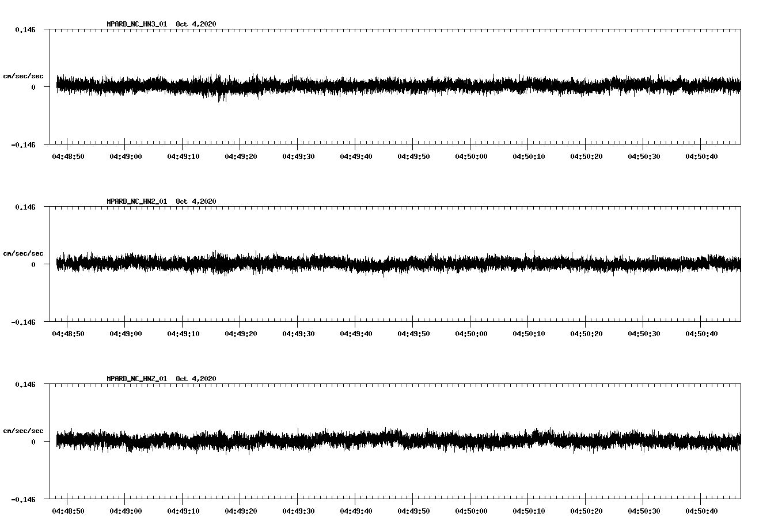
Task: Select the MPARD_NC_HN2_01 channel label
Action: coord(135,201)
